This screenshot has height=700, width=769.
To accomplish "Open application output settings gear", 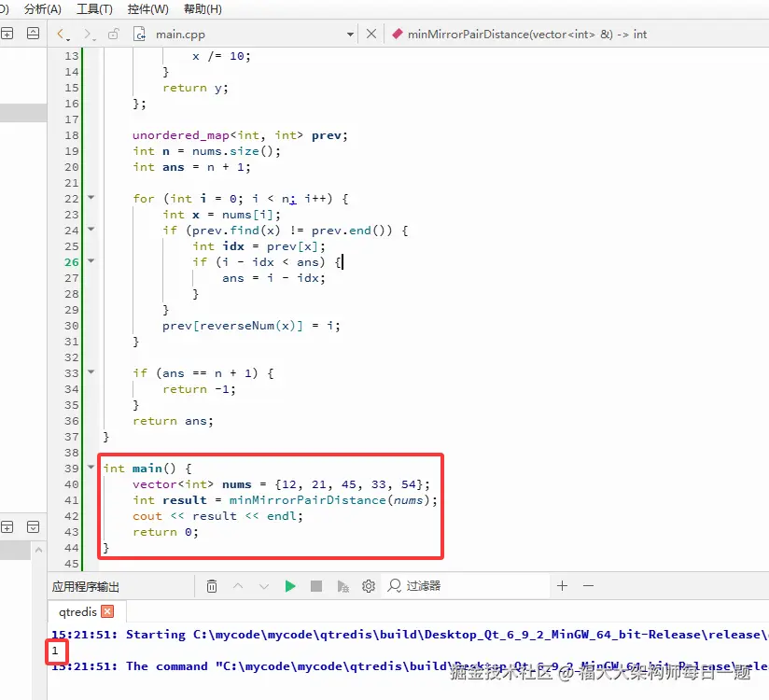I will click(369, 586).
